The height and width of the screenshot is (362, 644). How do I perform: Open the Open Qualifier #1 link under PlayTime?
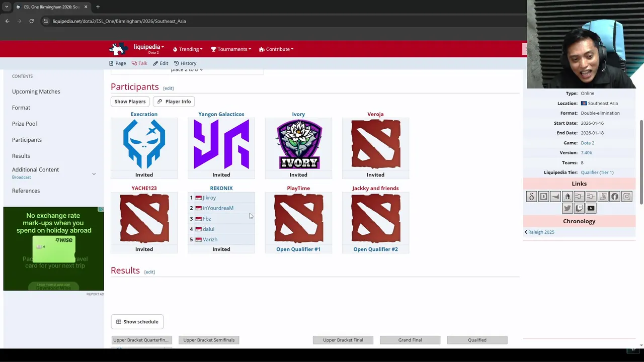pos(298,249)
